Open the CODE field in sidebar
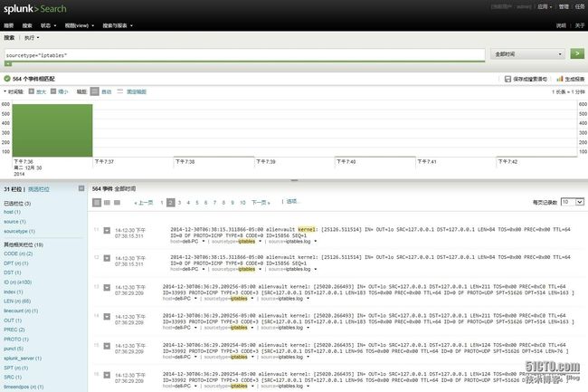This screenshot has width=588, height=392. coord(18,253)
